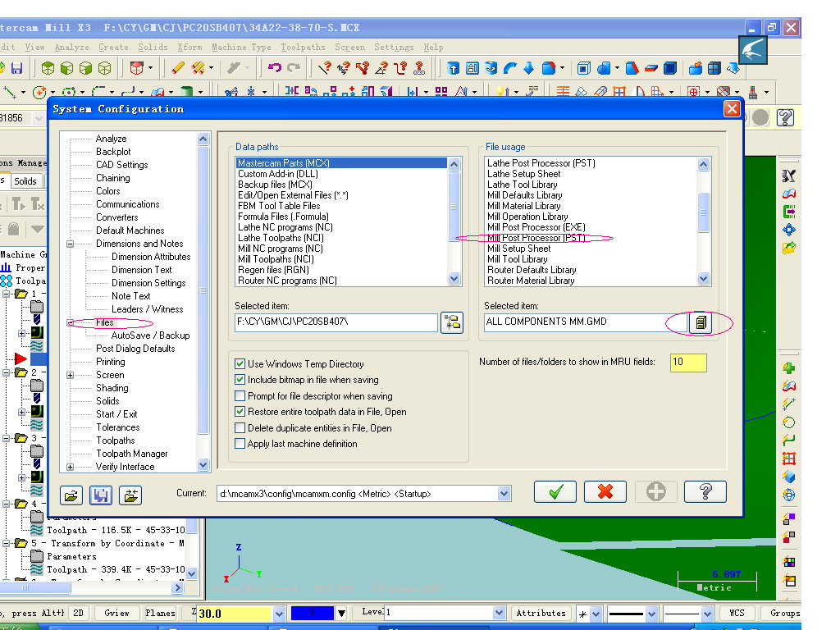The image size is (840, 630).
Task: Click the red select-arrow in operations tree
Action: [21, 359]
